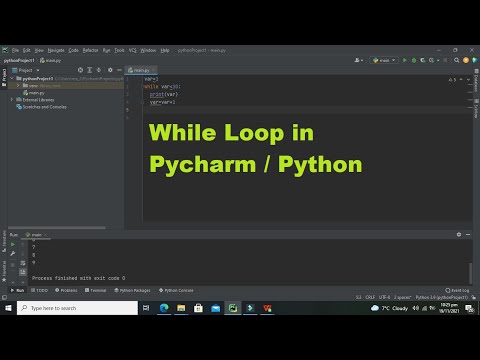The image size is (480, 360).
Task: Open the Problems tool window
Action: pos(66,290)
